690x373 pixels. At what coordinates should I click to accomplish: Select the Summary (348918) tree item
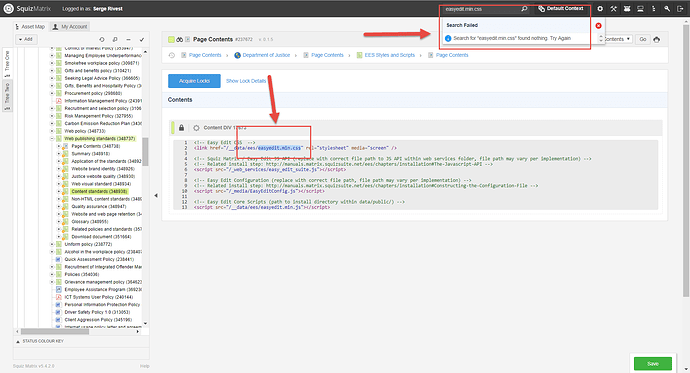coord(91,154)
